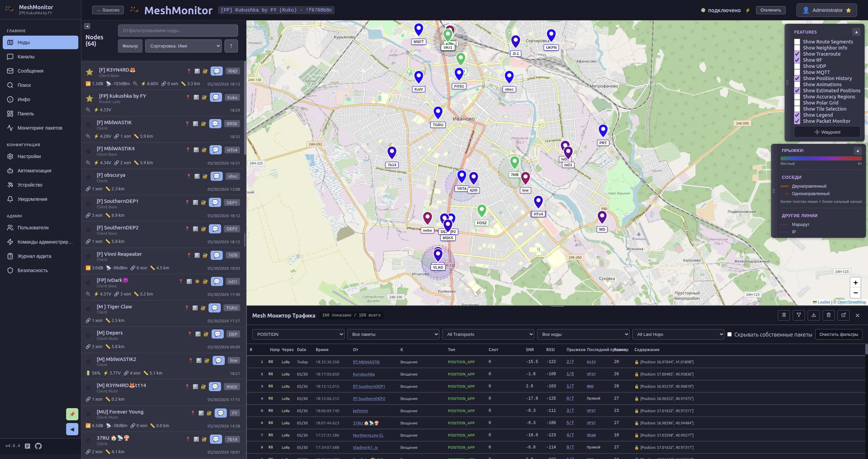Image resolution: width=868 pixels, height=459 pixels.
Task: Open packet monitor column settings icon
Action: pos(784,315)
